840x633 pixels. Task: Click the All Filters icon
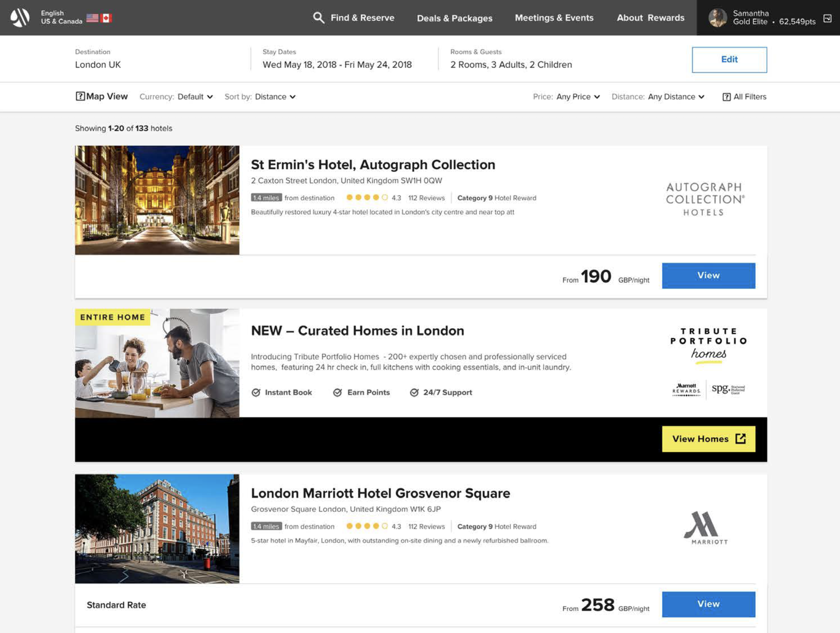coord(727,97)
